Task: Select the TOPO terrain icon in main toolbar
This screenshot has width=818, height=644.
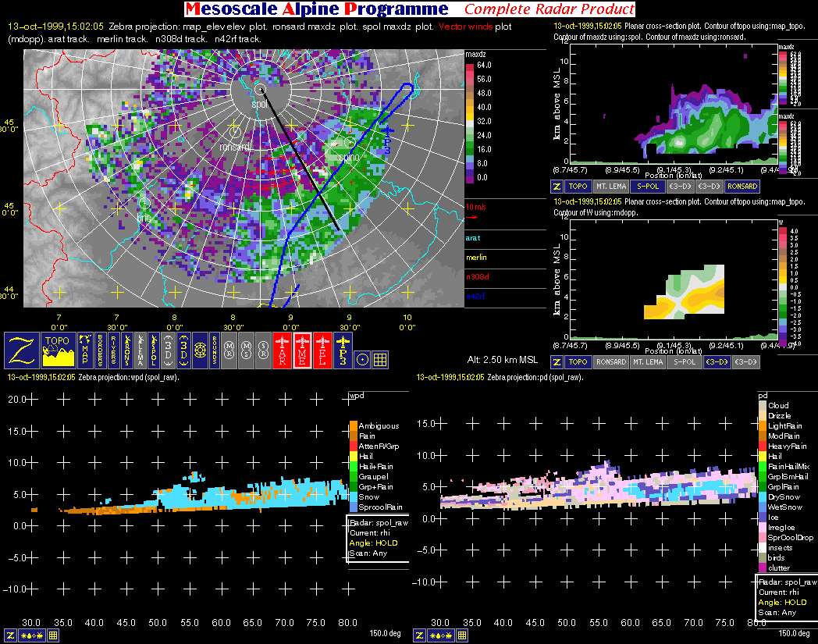Action: click(x=58, y=350)
